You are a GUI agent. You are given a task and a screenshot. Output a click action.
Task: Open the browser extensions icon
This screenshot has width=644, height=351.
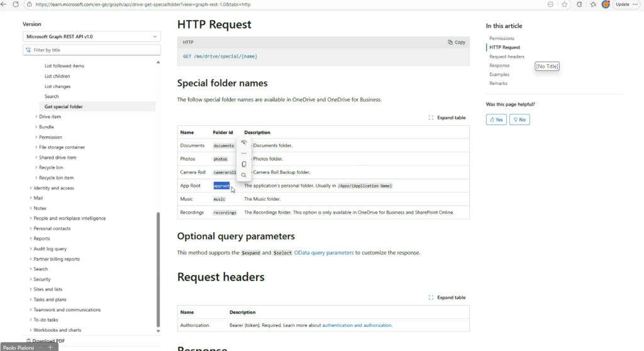coord(579,4)
